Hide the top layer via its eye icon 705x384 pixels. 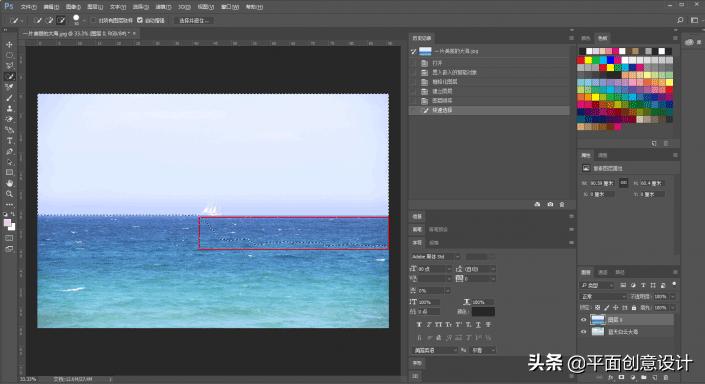pyautogui.click(x=584, y=320)
